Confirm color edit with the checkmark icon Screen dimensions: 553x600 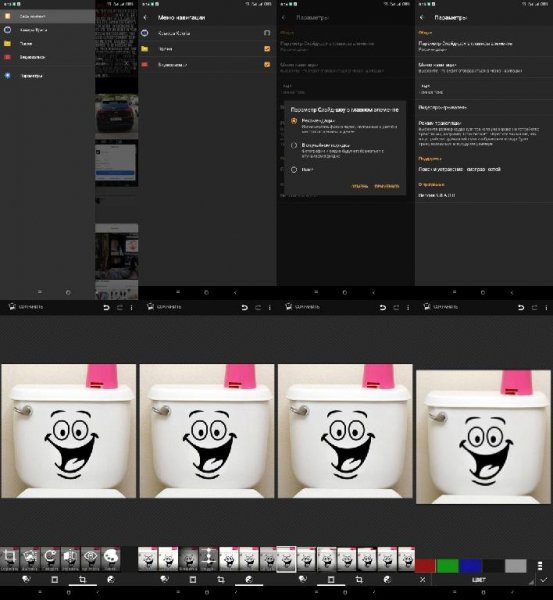(544, 580)
